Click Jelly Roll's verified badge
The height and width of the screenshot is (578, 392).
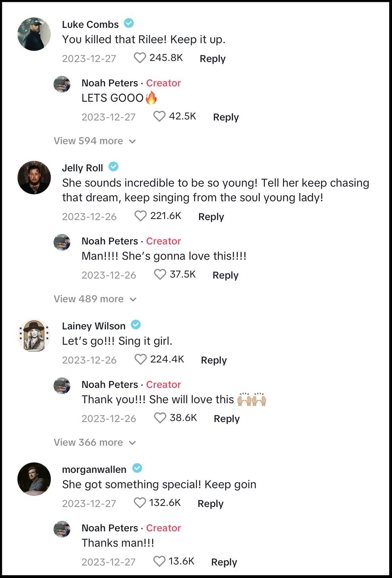click(x=113, y=167)
